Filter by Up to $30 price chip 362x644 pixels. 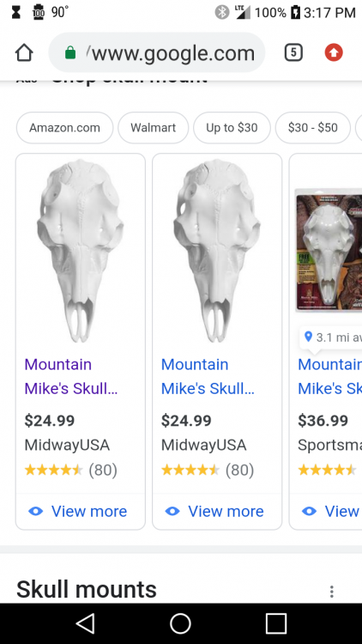coord(232,128)
